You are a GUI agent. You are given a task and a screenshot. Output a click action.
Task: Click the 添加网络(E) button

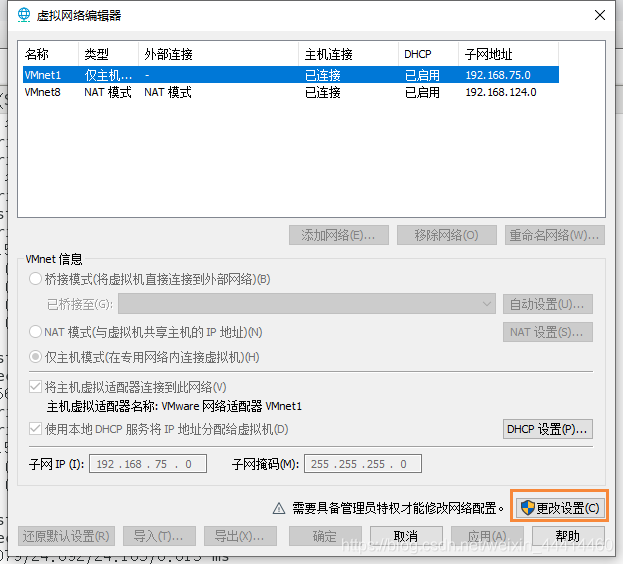pyautogui.click(x=339, y=235)
